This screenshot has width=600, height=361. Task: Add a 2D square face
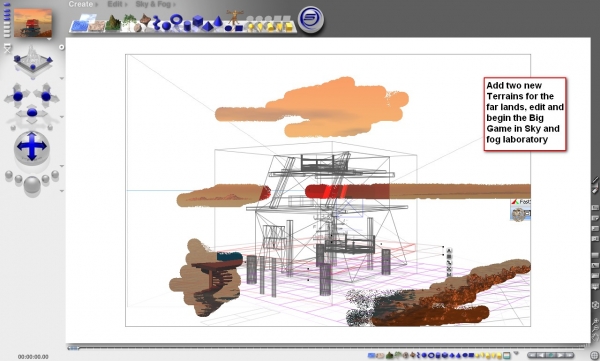coord(239,28)
